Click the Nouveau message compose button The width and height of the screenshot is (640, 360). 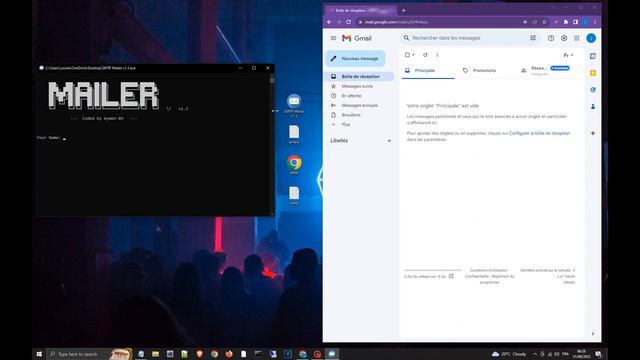pyautogui.click(x=356, y=59)
